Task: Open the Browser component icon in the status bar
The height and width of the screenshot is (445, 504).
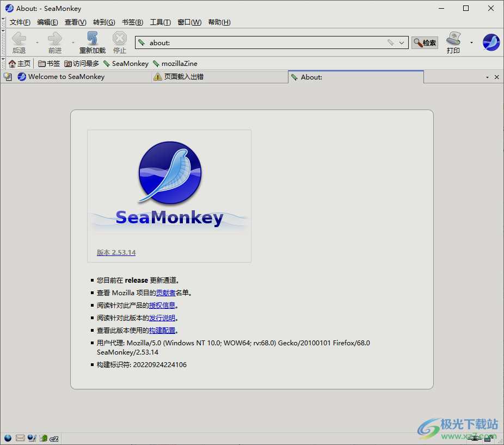Action: click(x=8, y=438)
